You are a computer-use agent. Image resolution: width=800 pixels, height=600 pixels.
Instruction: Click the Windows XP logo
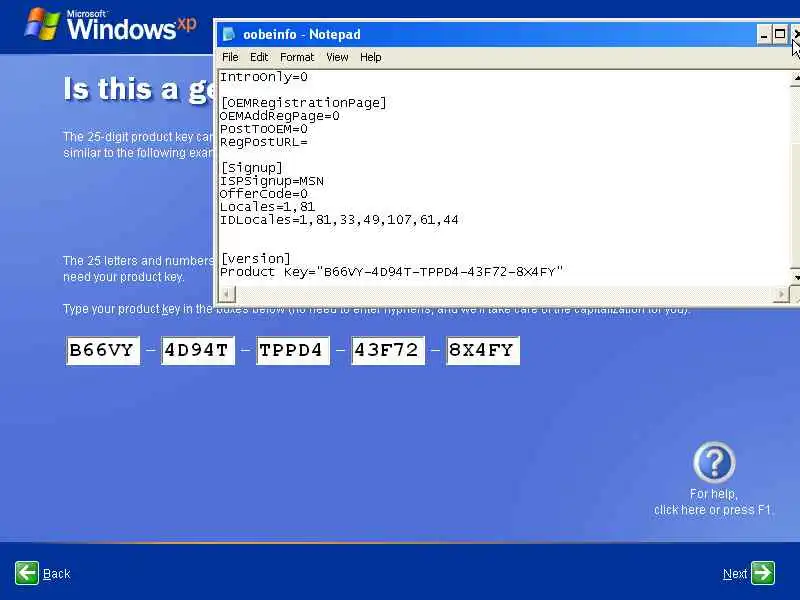(x=110, y=24)
